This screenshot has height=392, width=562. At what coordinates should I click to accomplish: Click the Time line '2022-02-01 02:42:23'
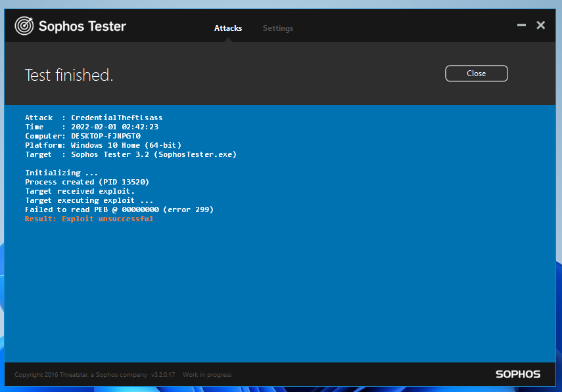tap(91, 127)
